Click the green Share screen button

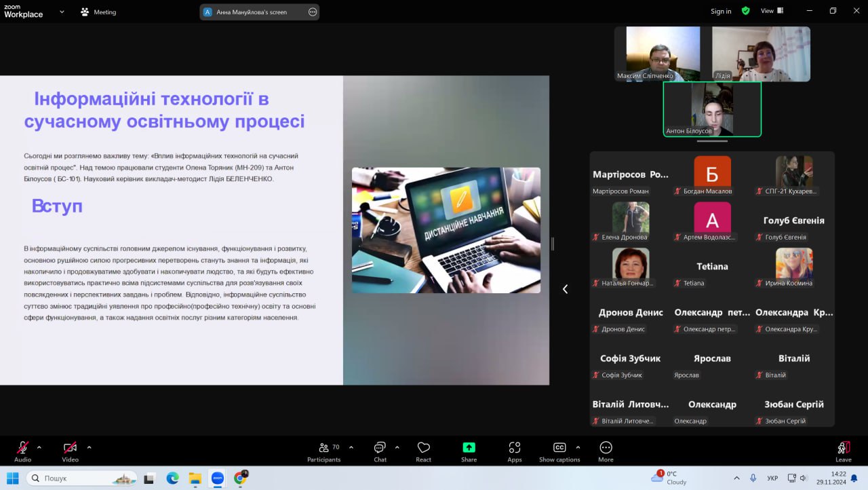[x=469, y=451]
